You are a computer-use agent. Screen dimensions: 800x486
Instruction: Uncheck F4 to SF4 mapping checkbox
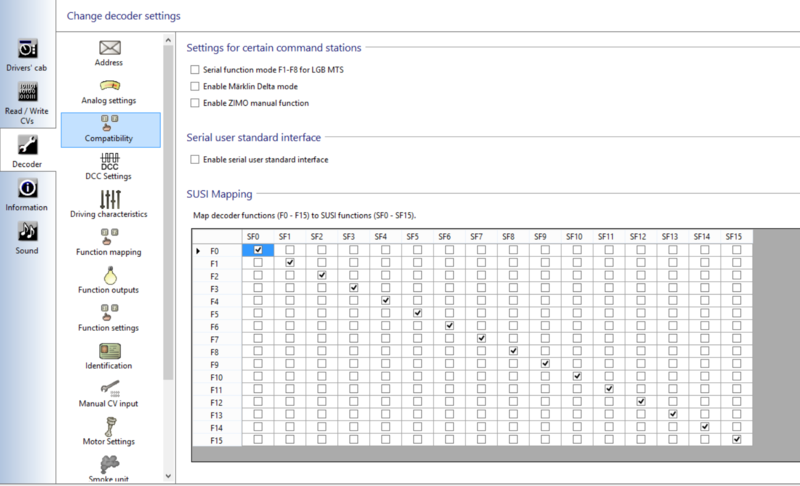pos(386,300)
